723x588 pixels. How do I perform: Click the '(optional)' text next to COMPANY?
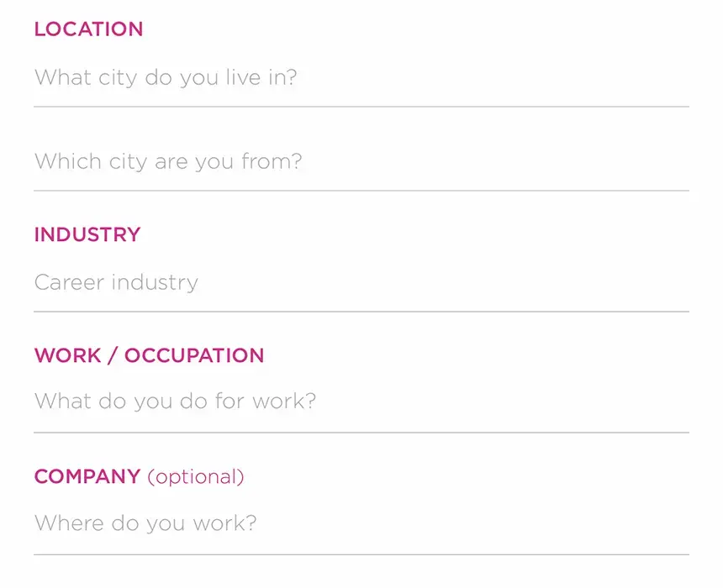point(195,477)
